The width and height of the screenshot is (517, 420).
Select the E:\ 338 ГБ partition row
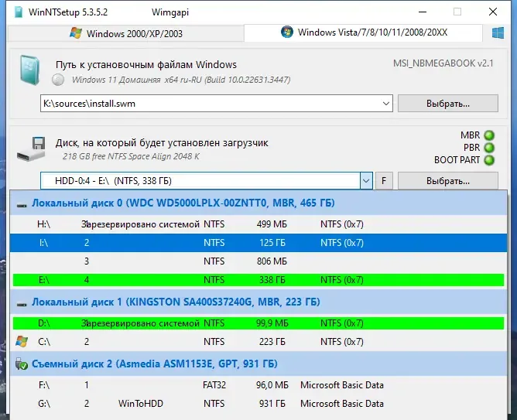click(258, 280)
